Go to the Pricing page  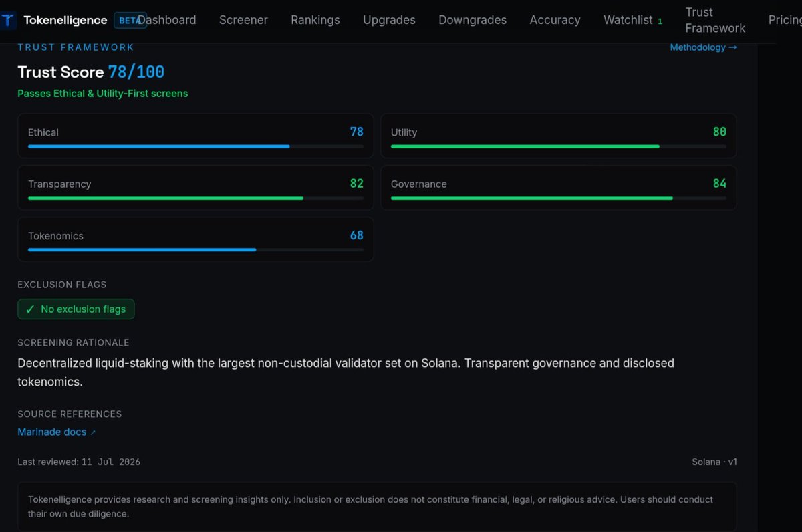785,20
